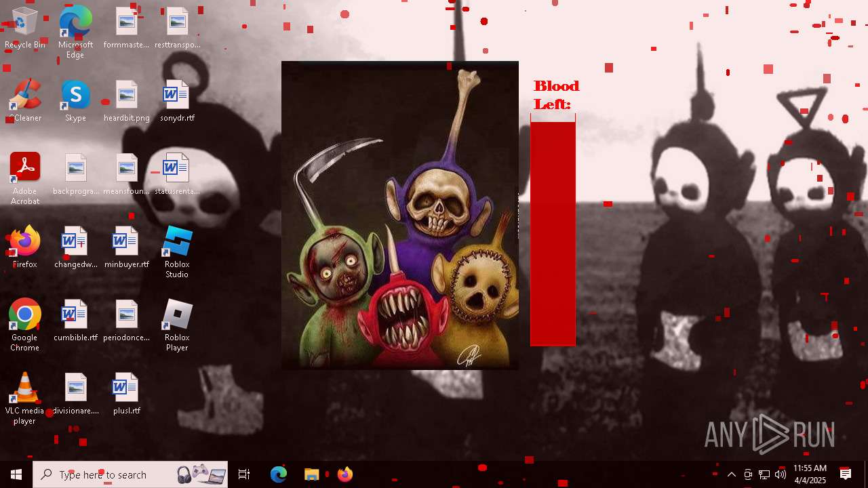The image size is (868, 488).
Task: Open Roblox Studio desktop shortcut
Action: click(177, 252)
